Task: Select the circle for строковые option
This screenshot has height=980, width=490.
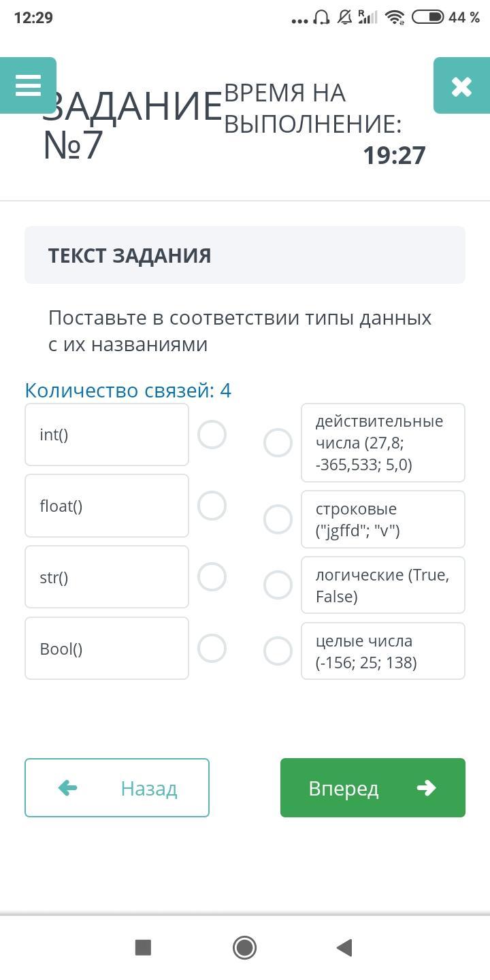Action: tap(278, 519)
